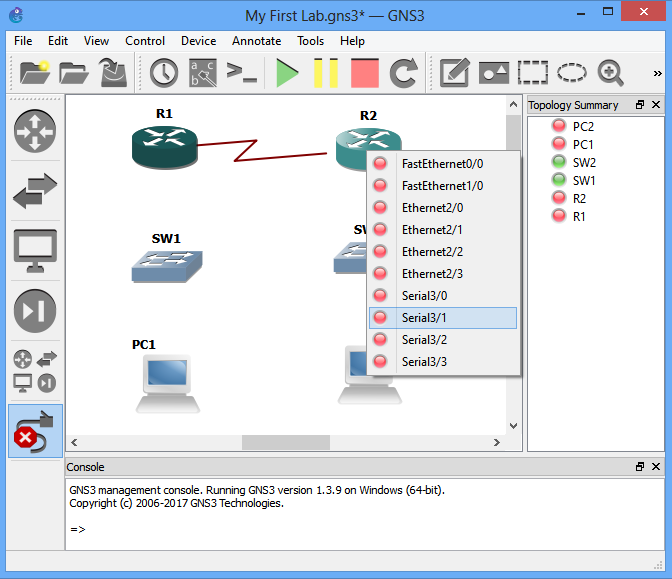Browse end devices monitor icon
This screenshot has width=672, height=579.
coord(35,251)
